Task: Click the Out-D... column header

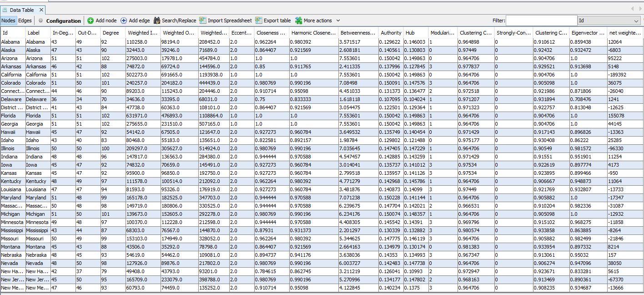Action: 88,33
